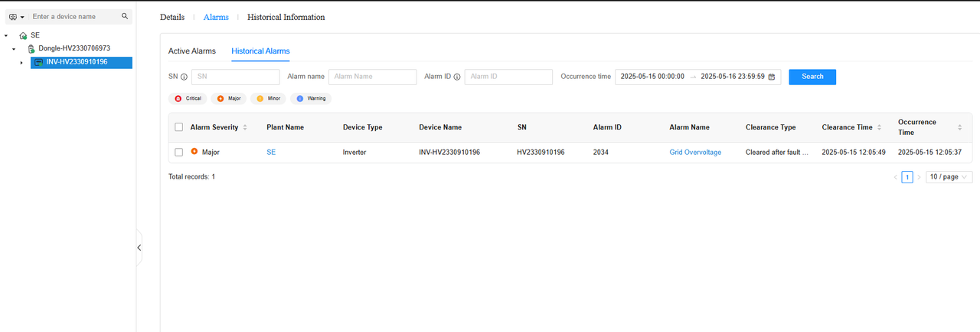
Task: Click the inverter icon beside INV-HV2330910196
Action: click(x=39, y=62)
